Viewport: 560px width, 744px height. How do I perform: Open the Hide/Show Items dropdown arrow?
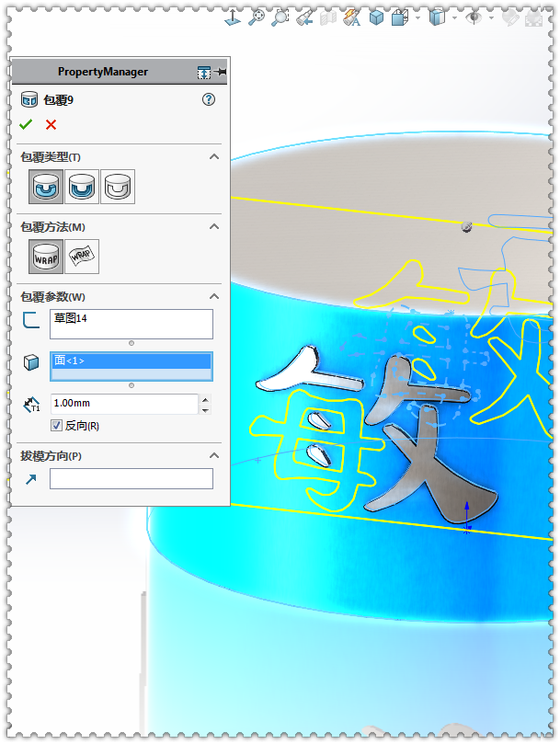[491, 18]
